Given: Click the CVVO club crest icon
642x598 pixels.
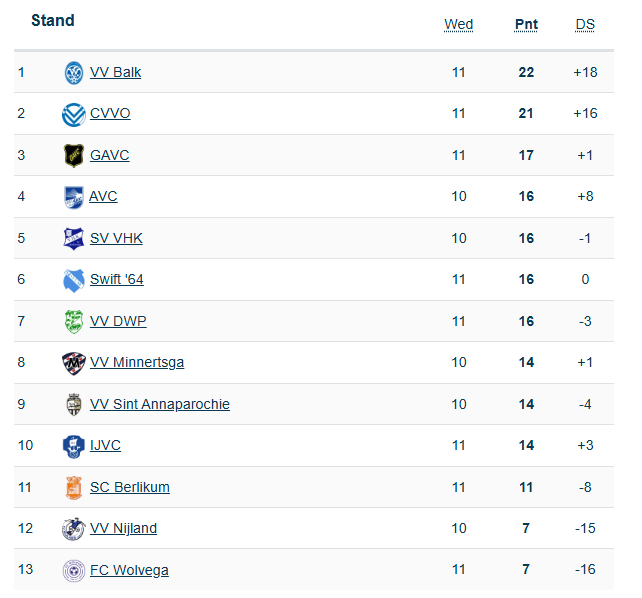Looking at the screenshot, I should point(74,114).
